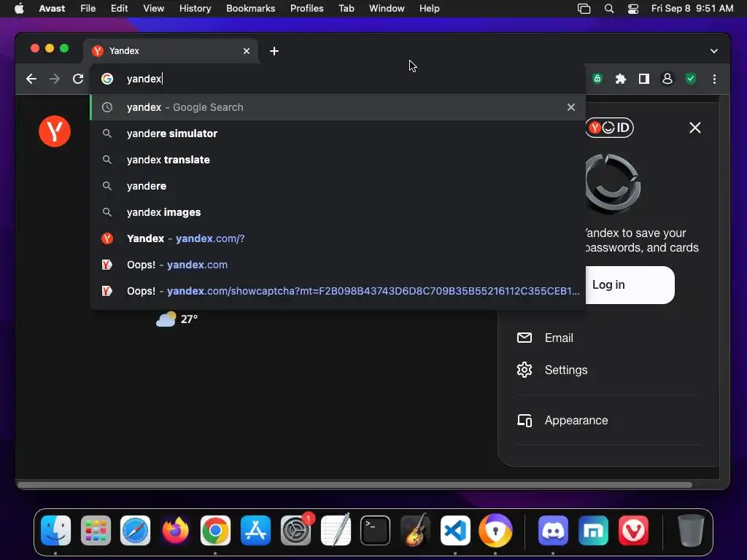Open Finder from the Dock

pyautogui.click(x=55, y=531)
